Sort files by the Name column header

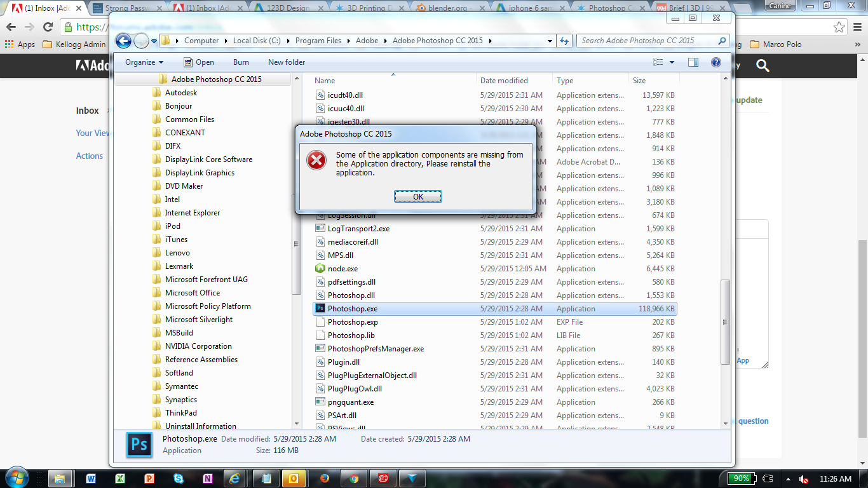click(394, 81)
